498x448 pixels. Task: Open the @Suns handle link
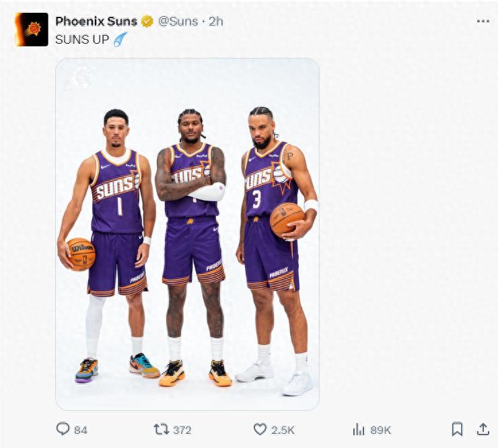[x=178, y=21]
